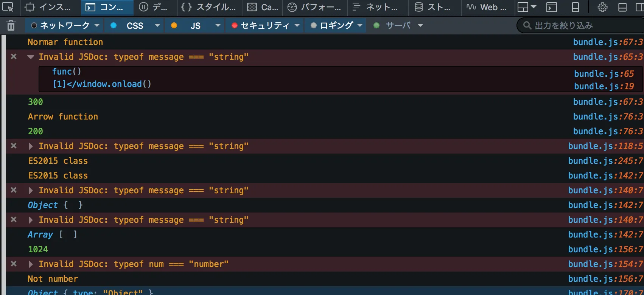Toggle the split console icon
The width and height of the screenshot is (644, 295).
coord(552,7)
